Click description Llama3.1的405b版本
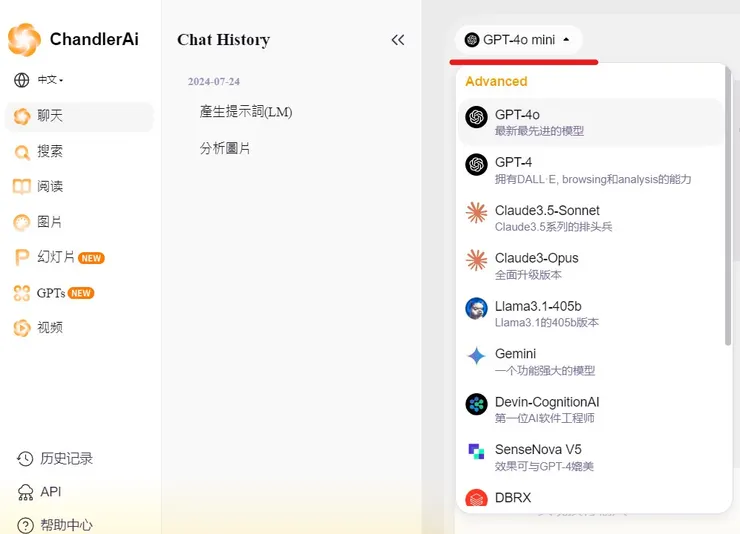Viewport: 740px width, 534px height. click(547, 323)
